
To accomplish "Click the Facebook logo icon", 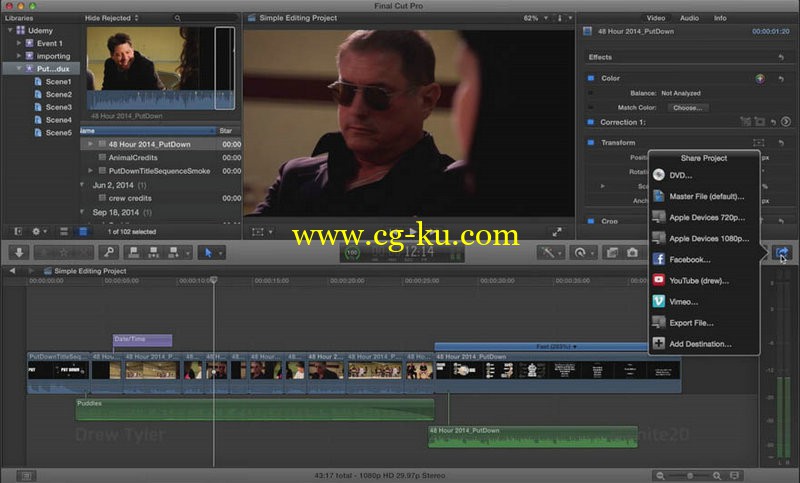I will click(x=659, y=259).
